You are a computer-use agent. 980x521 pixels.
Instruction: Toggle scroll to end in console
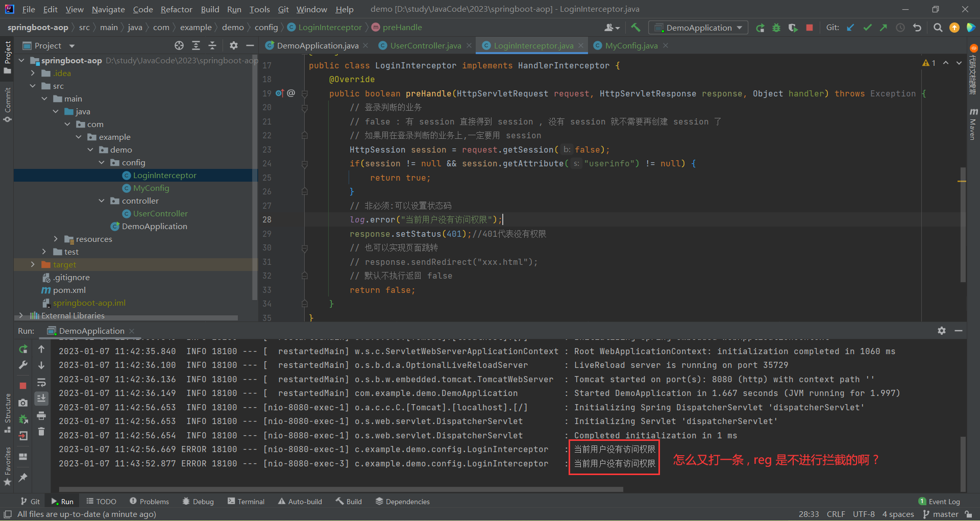click(x=41, y=399)
